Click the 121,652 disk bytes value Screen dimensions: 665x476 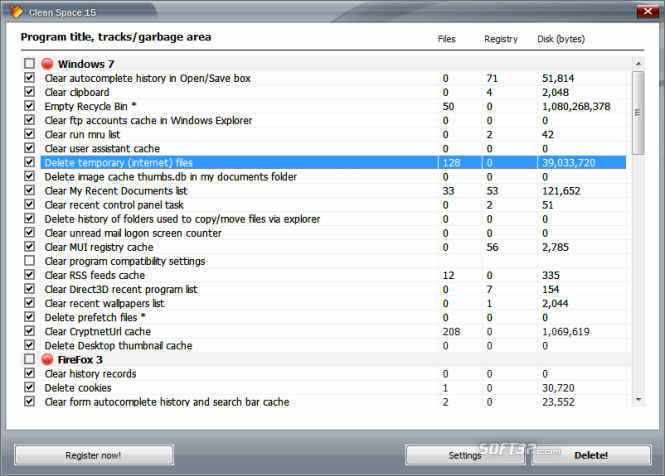(561, 191)
